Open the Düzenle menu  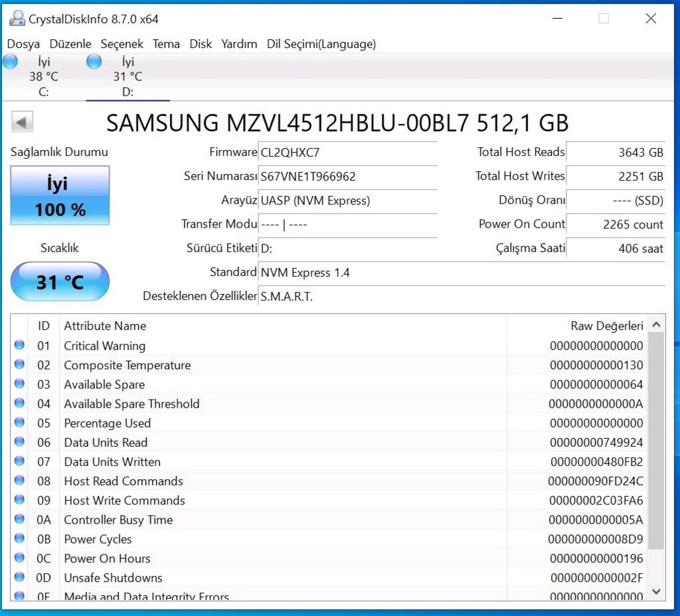point(70,44)
